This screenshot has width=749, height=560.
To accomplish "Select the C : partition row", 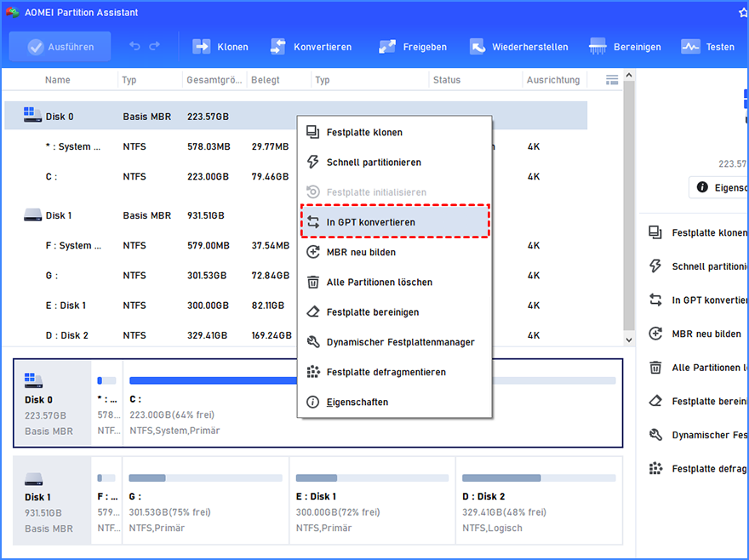I will point(295,177).
